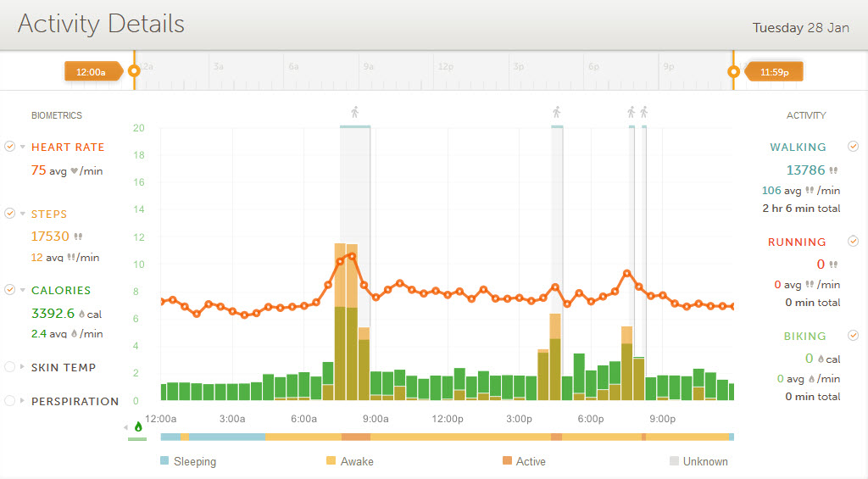Click the flame icon next to 3392.6 cal
The image size is (868, 479).
(x=82, y=314)
